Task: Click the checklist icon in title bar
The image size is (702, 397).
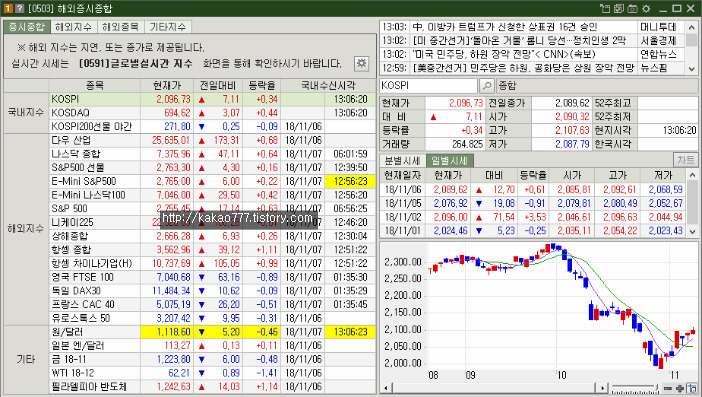Action: [619, 9]
